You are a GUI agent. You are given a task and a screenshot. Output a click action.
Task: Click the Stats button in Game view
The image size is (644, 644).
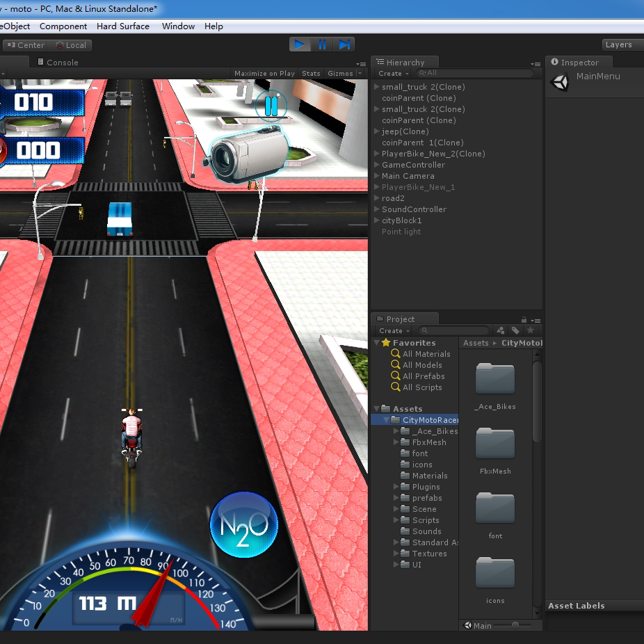pos(311,73)
